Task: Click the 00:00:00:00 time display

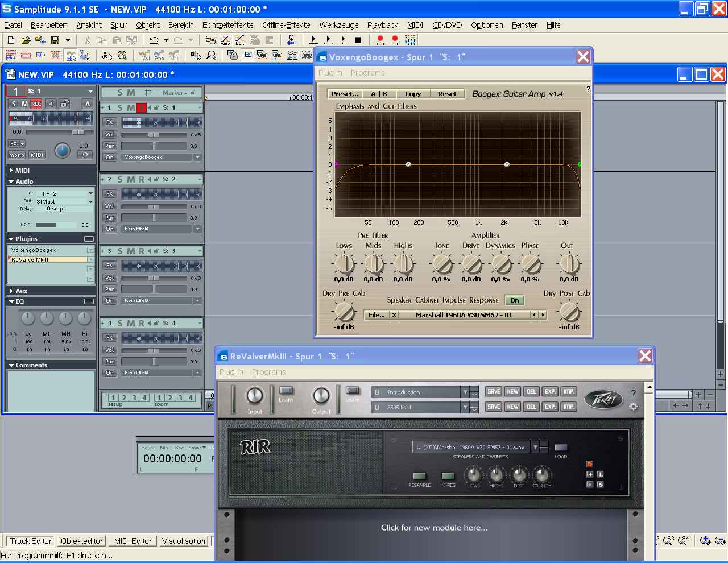Action: point(172,458)
